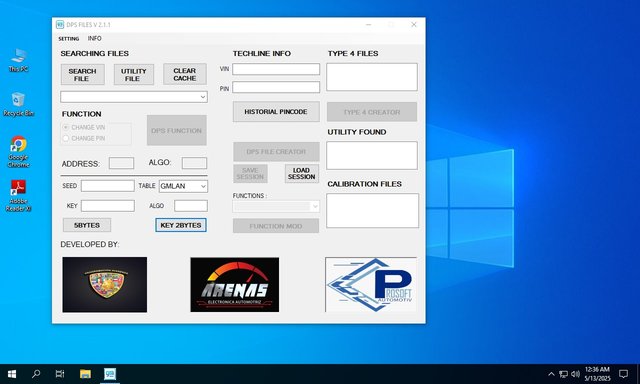The image size is (640, 384).
Task: Click the ALGO box beside ADDRESS
Action: click(194, 163)
